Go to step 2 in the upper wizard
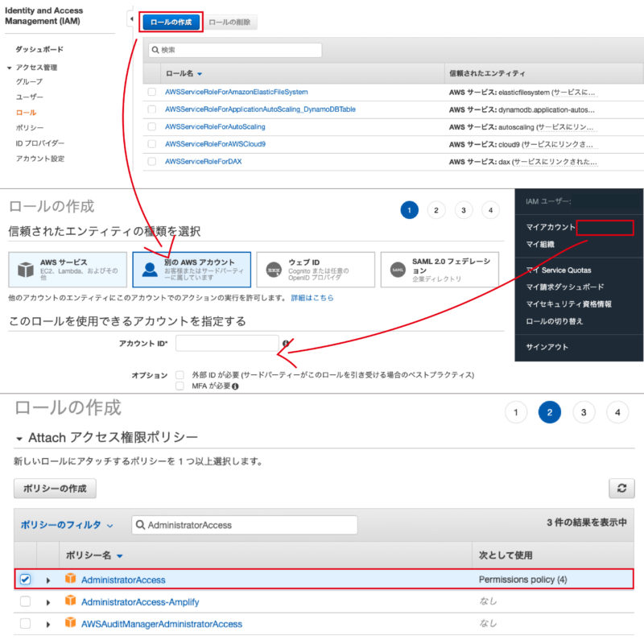644x644 pixels. coord(436,210)
